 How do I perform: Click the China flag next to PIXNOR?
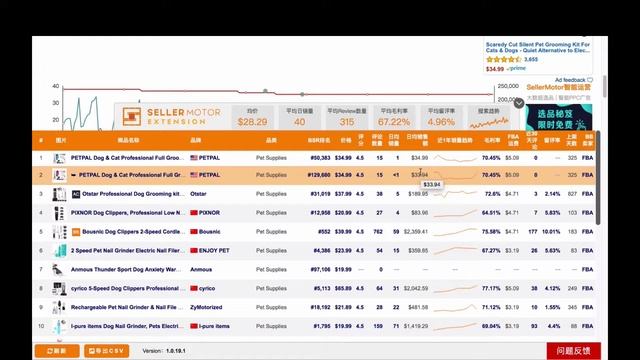(x=194, y=213)
